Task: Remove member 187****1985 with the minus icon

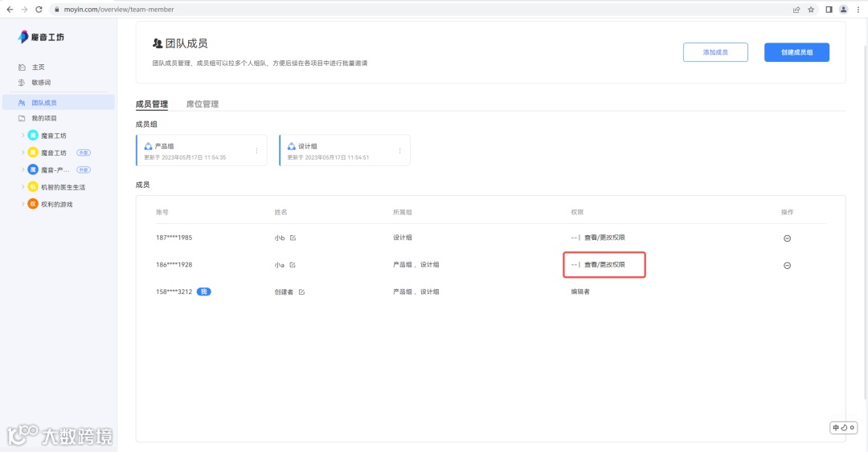Action: click(x=787, y=238)
